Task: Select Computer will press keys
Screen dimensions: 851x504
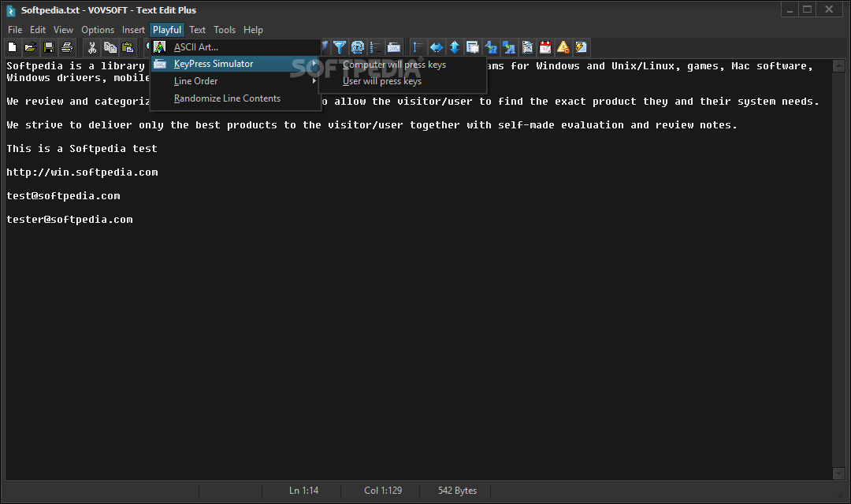Action: pos(403,65)
